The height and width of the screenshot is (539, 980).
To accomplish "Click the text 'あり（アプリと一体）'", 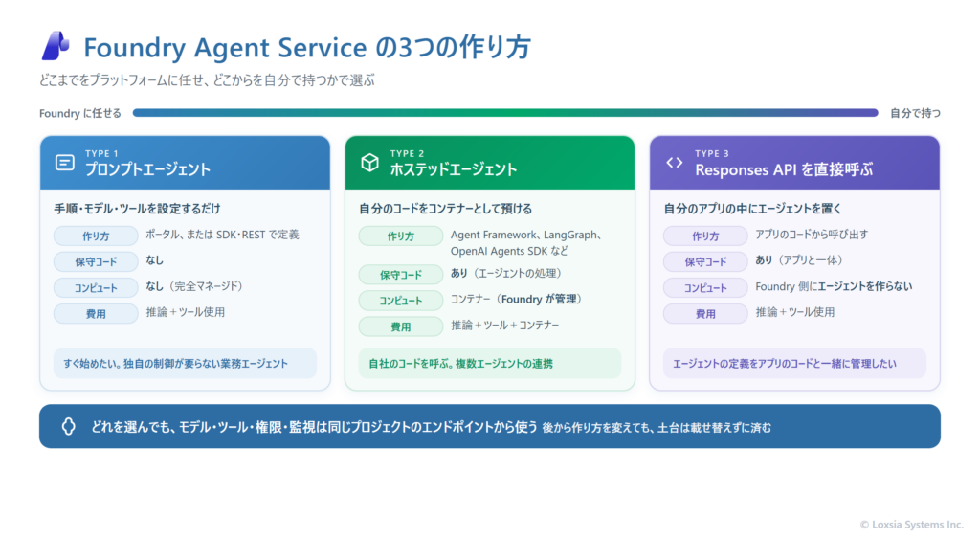I will coord(799,260).
